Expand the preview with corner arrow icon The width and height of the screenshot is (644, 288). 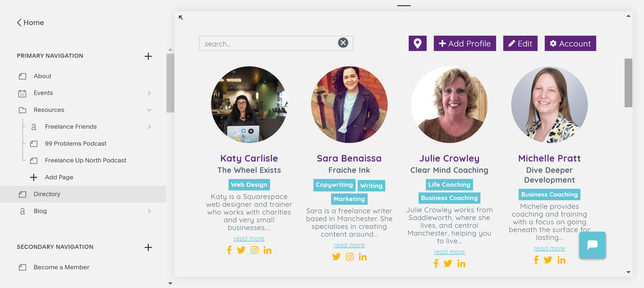181,18
